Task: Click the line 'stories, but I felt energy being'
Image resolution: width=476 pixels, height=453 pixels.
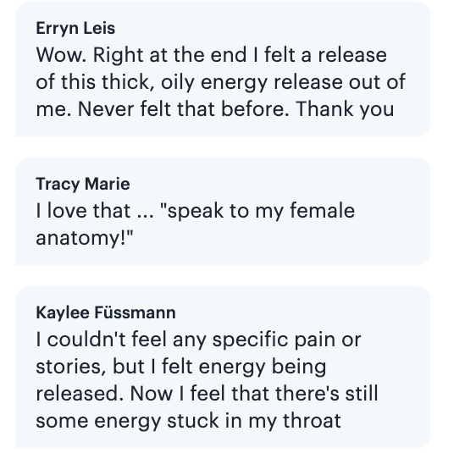Action: point(181,367)
